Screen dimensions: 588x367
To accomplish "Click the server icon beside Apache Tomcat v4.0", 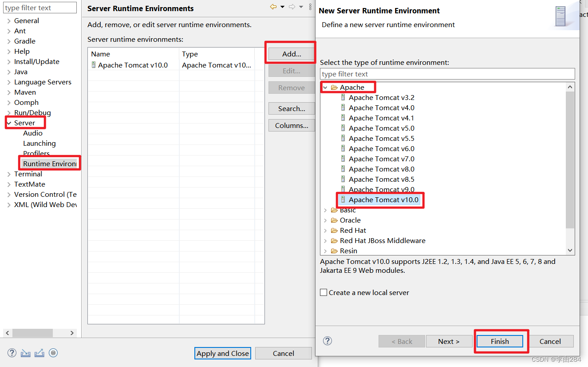I will (343, 108).
